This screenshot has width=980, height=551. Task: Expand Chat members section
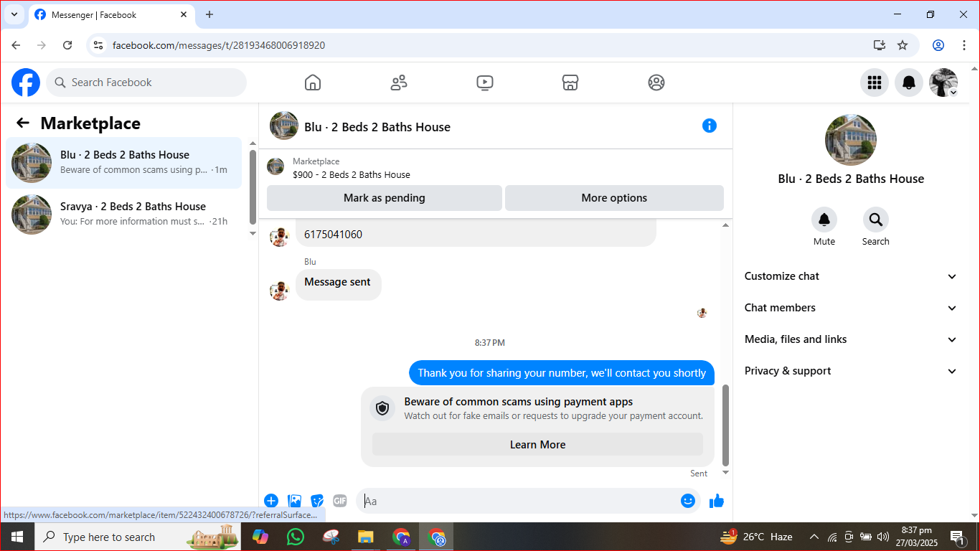pos(851,308)
